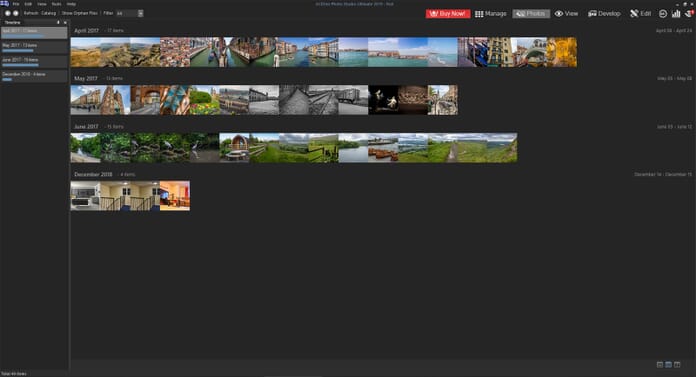The image size is (696, 377).
Task: Select the white kitchen photo
Action: pyautogui.click(x=86, y=196)
